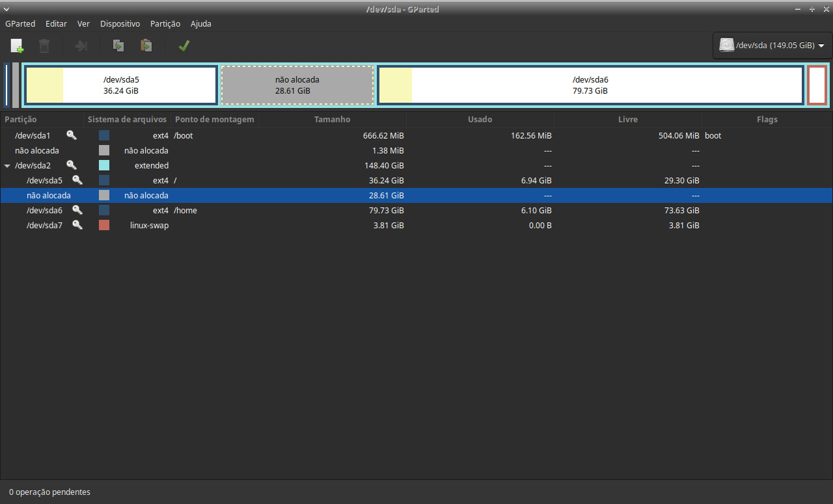
Task: Click the ext4 color swatch for /dev/sda1
Action: tap(104, 135)
